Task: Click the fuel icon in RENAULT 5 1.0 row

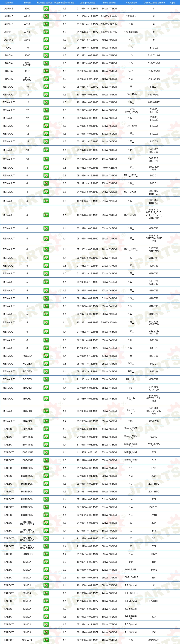Action: [46, 273]
